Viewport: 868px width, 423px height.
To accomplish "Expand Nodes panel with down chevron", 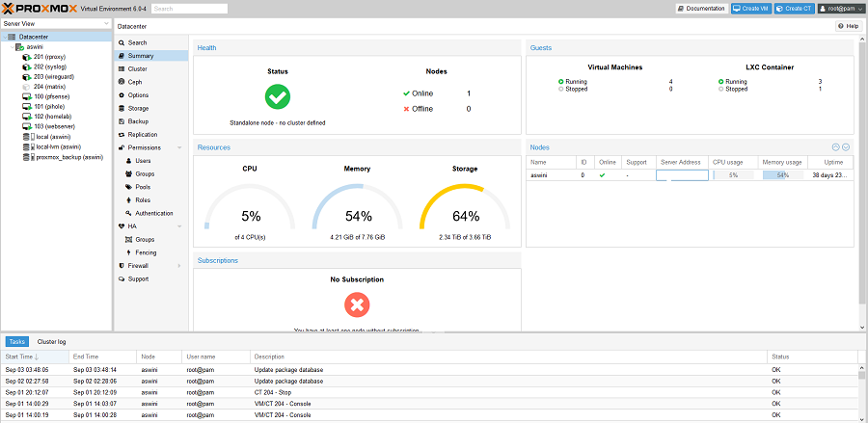I will coord(845,147).
